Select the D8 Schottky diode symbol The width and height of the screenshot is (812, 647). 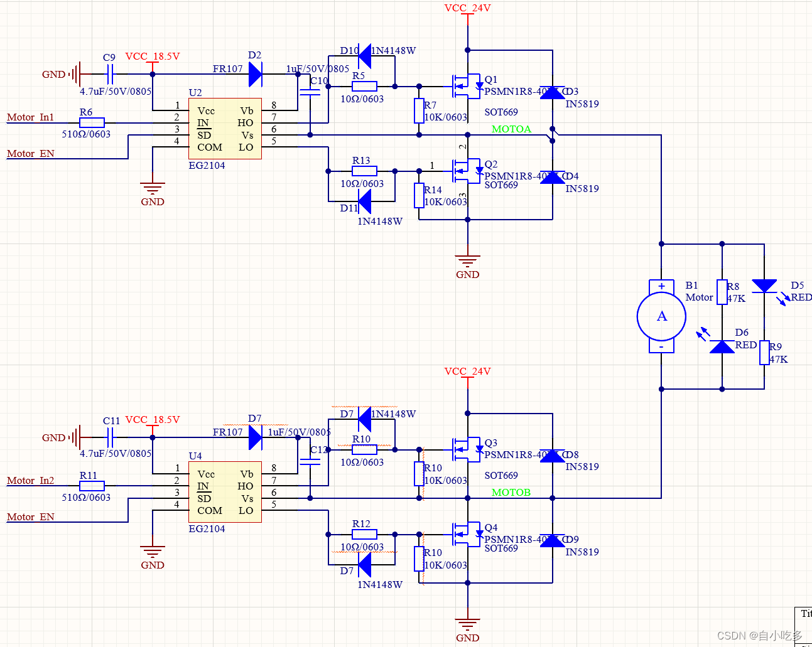coord(553,456)
